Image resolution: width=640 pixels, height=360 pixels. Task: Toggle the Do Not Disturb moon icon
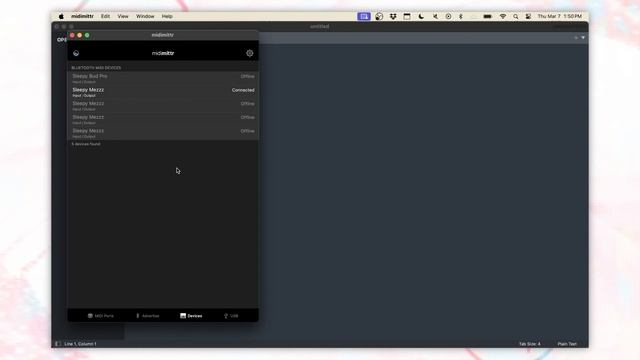(x=421, y=16)
